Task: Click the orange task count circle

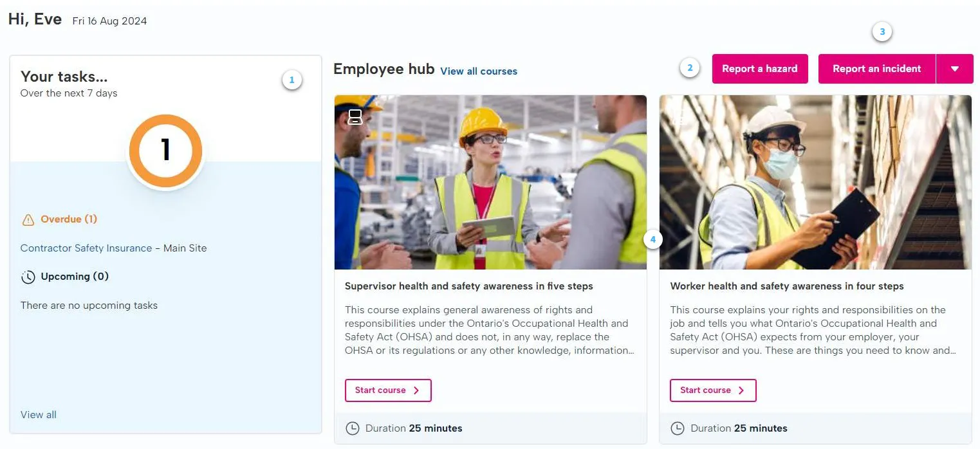Action: tap(165, 151)
